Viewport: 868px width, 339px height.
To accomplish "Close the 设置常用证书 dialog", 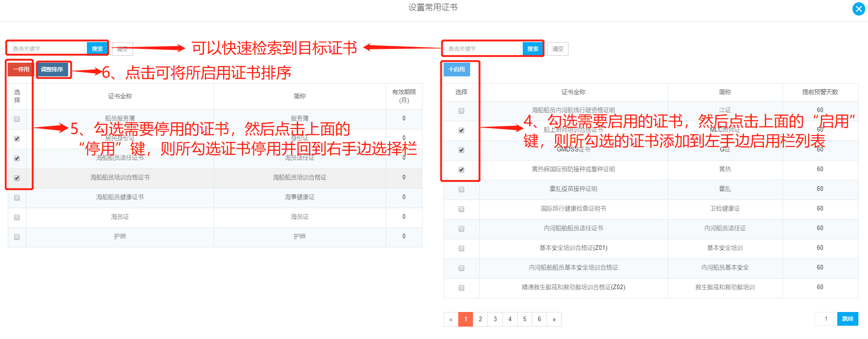I will pyautogui.click(x=858, y=9).
